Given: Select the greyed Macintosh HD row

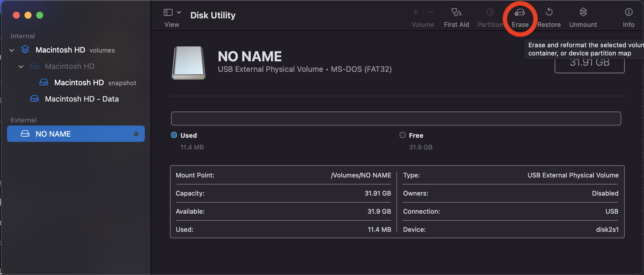Looking at the screenshot, I should point(76,66).
